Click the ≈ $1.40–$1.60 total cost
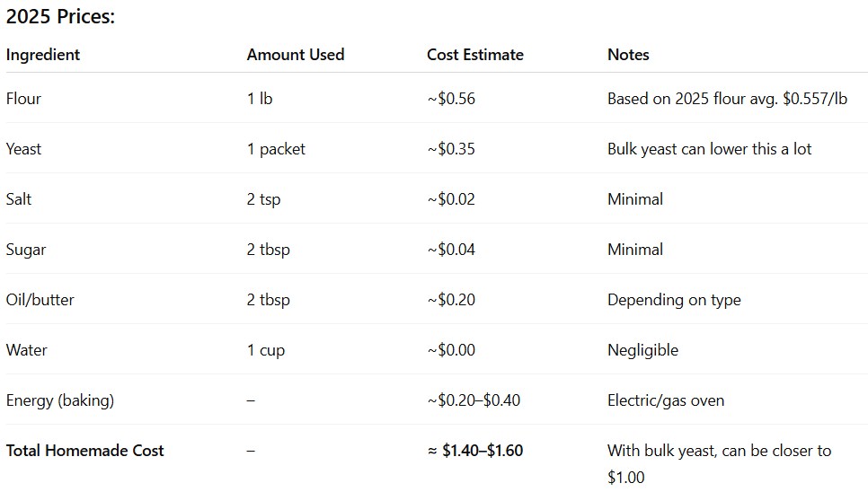The image size is (868, 492). click(x=475, y=451)
